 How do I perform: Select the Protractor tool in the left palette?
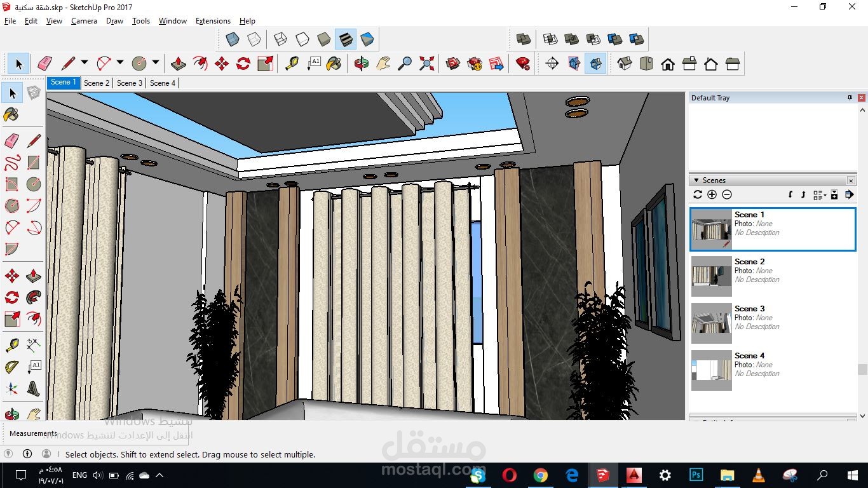point(12,367)
